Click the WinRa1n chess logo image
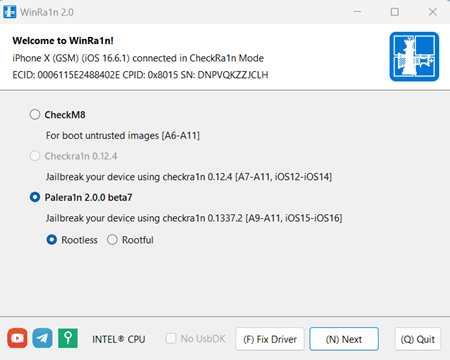Image resolution: width=450 pixels, height=360 pixels. pos(414,57)
